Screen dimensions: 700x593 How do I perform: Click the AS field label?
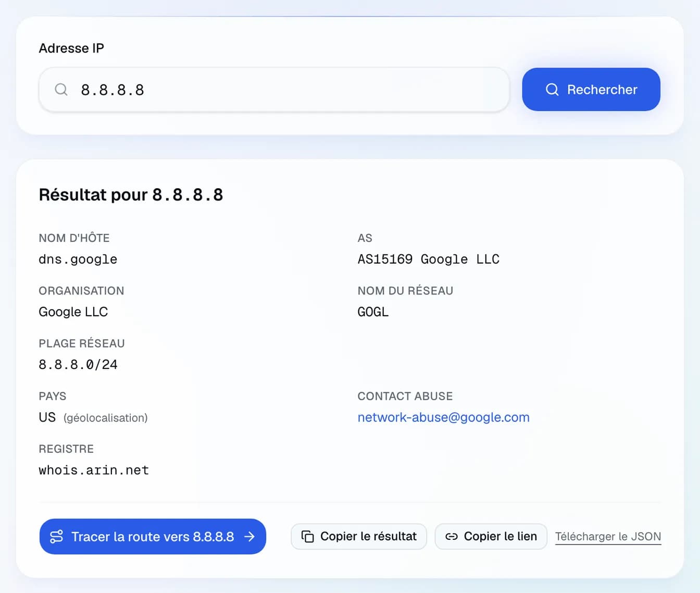365,238
